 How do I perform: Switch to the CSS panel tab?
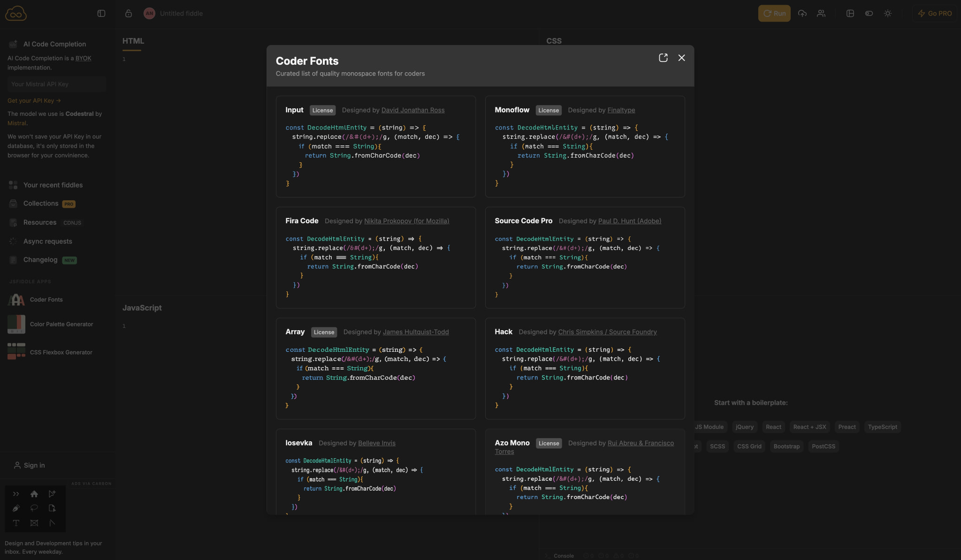tap(554, 41)
